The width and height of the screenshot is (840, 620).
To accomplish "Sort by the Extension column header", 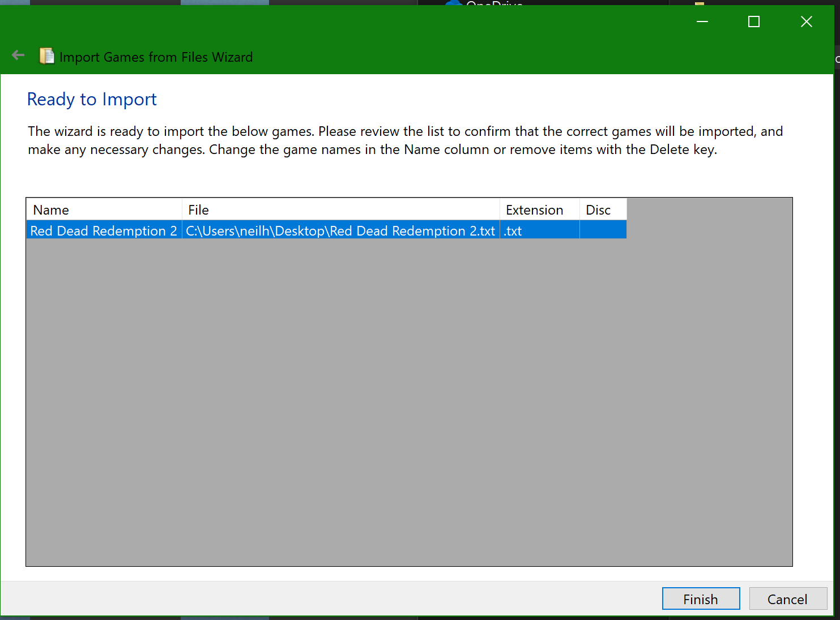I will pos(540,209).
